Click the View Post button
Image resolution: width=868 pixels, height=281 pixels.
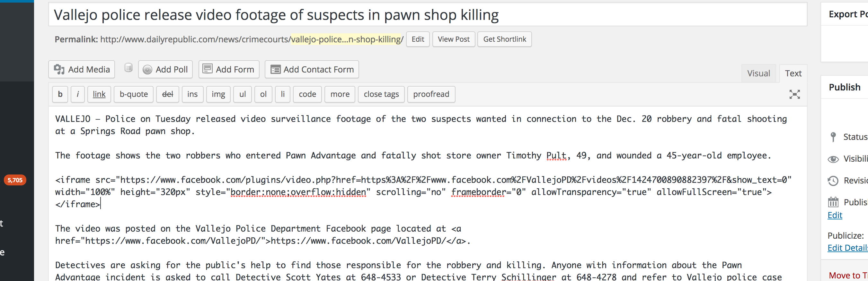(x=453, y=39)
